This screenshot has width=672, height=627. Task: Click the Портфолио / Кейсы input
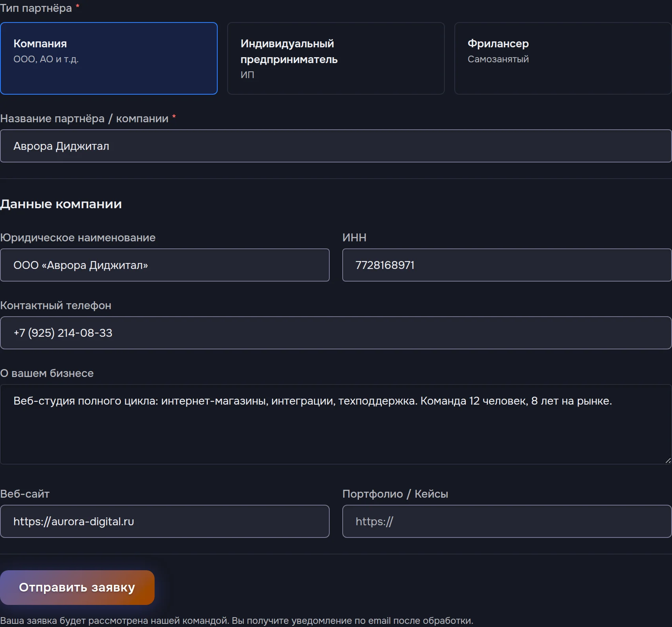(x=507, y=521)
